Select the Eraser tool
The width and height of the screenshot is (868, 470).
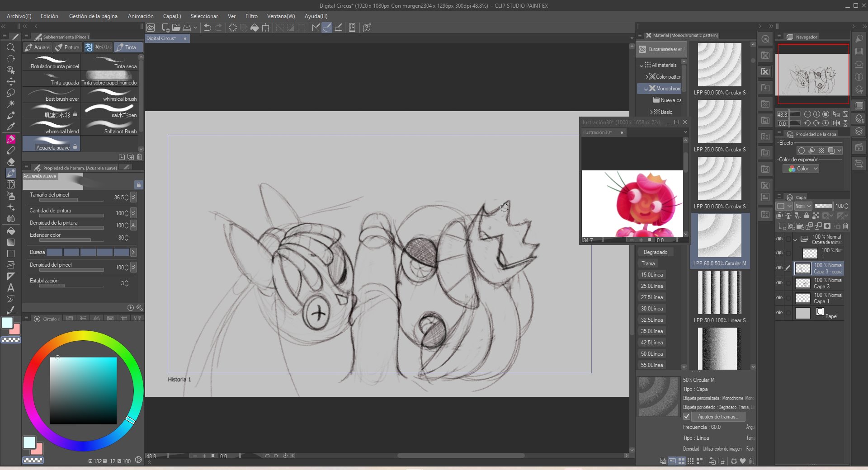pyautogui.click(x=11, y=161)
